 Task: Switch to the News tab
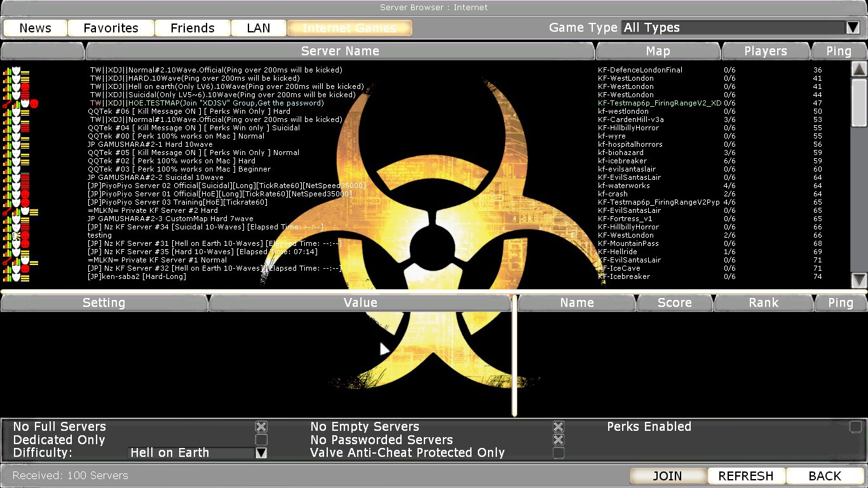click(x=36, y=28)
